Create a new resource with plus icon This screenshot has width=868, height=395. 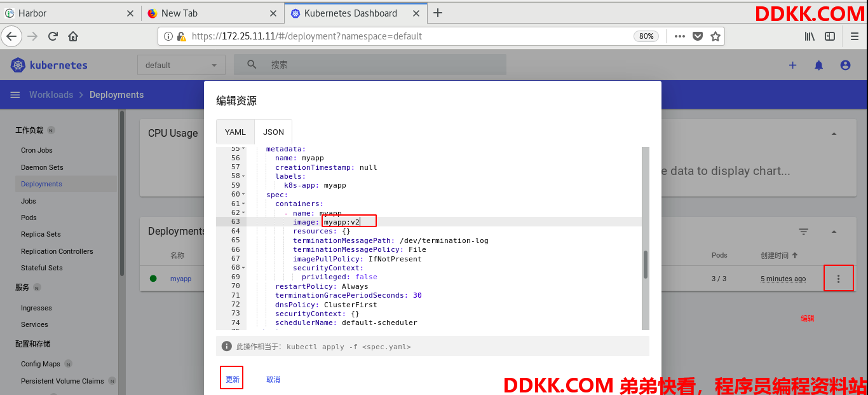click(792, 65)
